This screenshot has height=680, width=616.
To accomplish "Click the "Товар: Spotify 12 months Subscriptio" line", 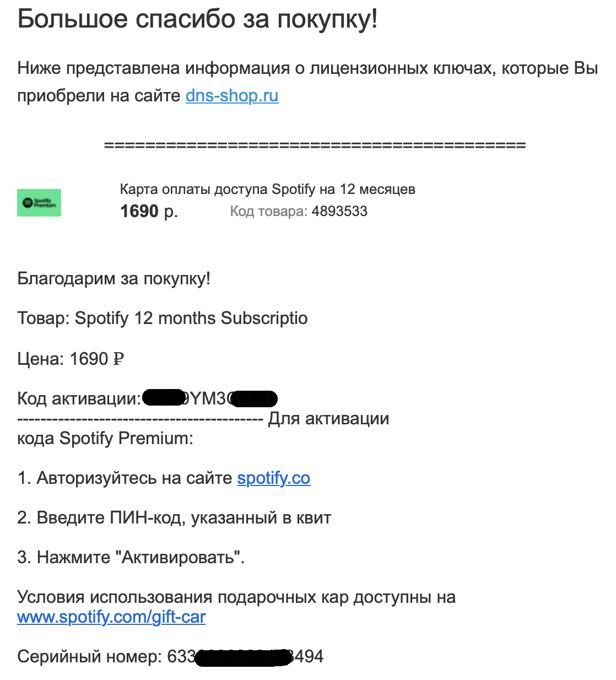I will (163, 319).
